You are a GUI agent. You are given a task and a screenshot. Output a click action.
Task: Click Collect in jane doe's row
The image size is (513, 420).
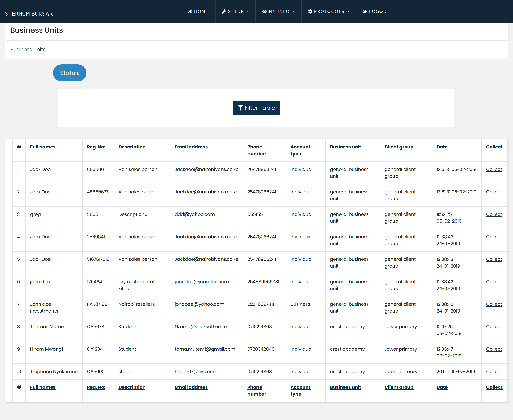click(x=494, y=282)
